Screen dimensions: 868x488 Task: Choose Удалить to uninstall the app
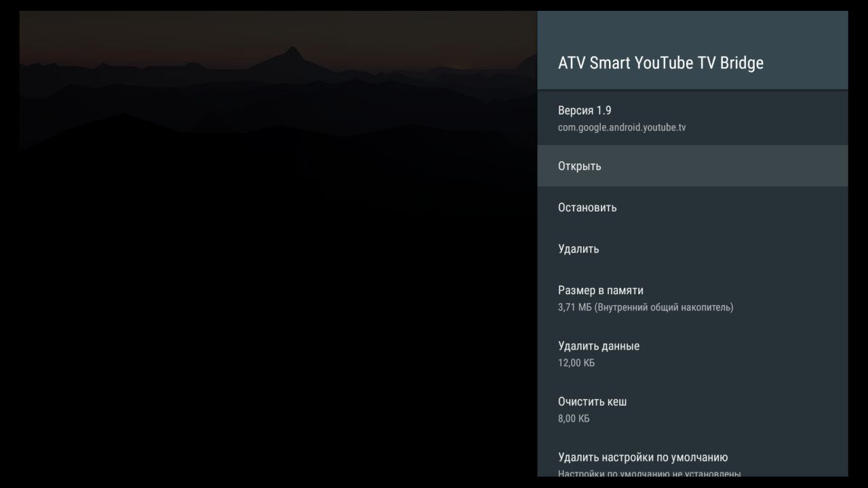click(692, 249)
